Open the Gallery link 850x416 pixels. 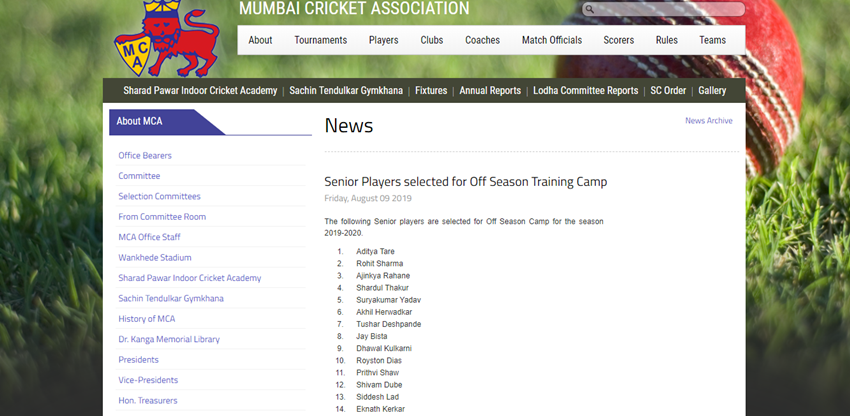[712, 90]
